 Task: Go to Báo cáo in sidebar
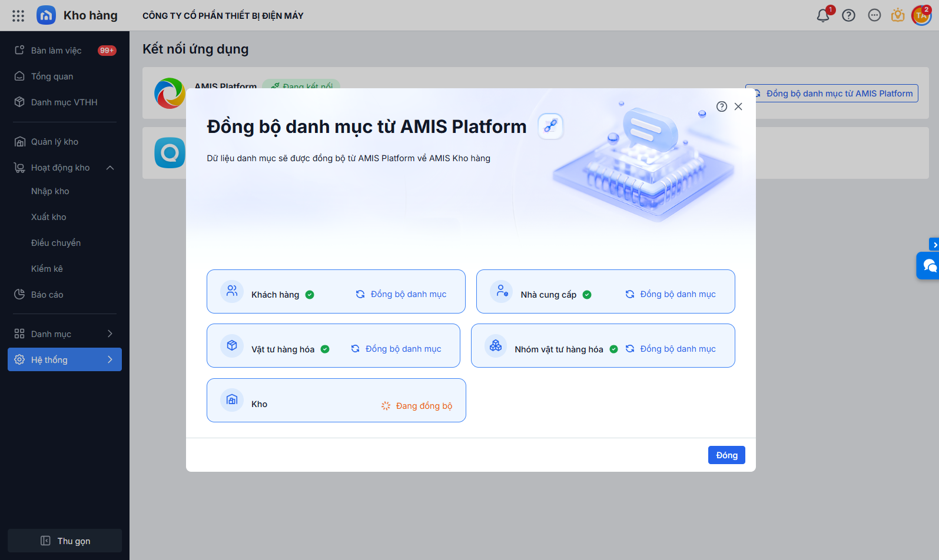pos(47,295)
